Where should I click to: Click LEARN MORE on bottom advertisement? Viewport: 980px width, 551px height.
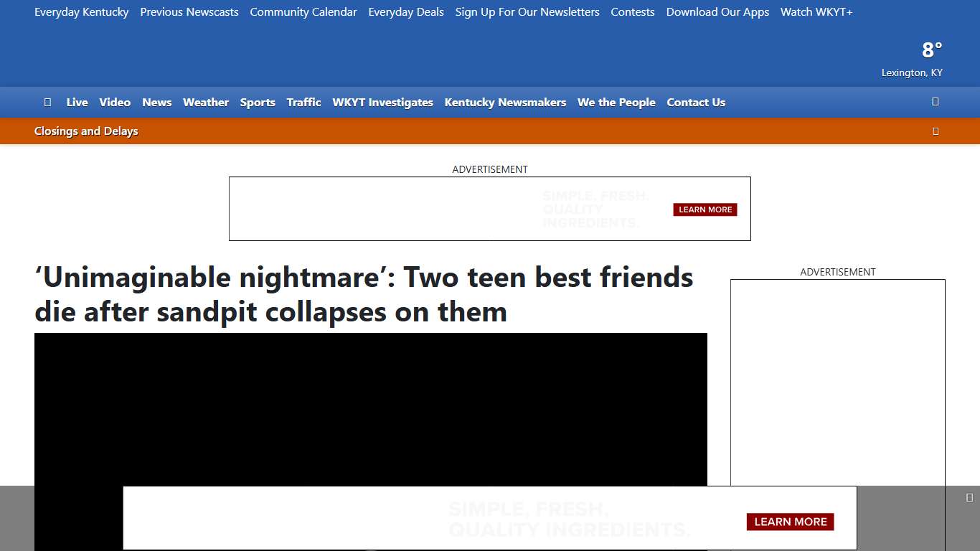(790, 522)
